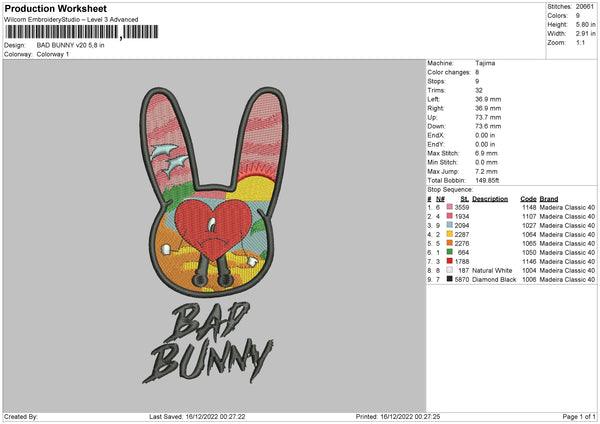Click the dolphins in the bunny's left ear
Image resolution: width=600 pixels, height=424 pixels.
170,160
